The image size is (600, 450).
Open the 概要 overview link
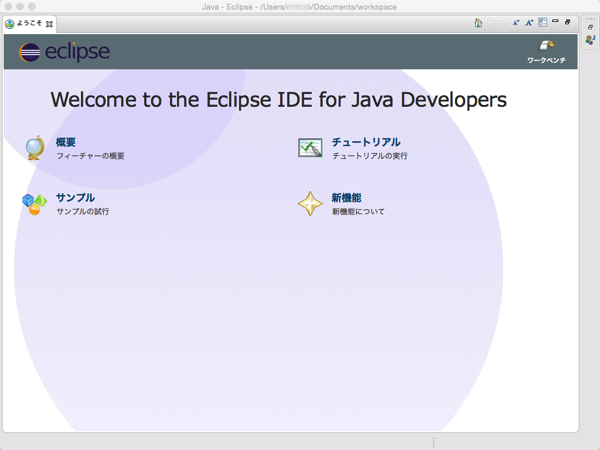click(66, 143)
